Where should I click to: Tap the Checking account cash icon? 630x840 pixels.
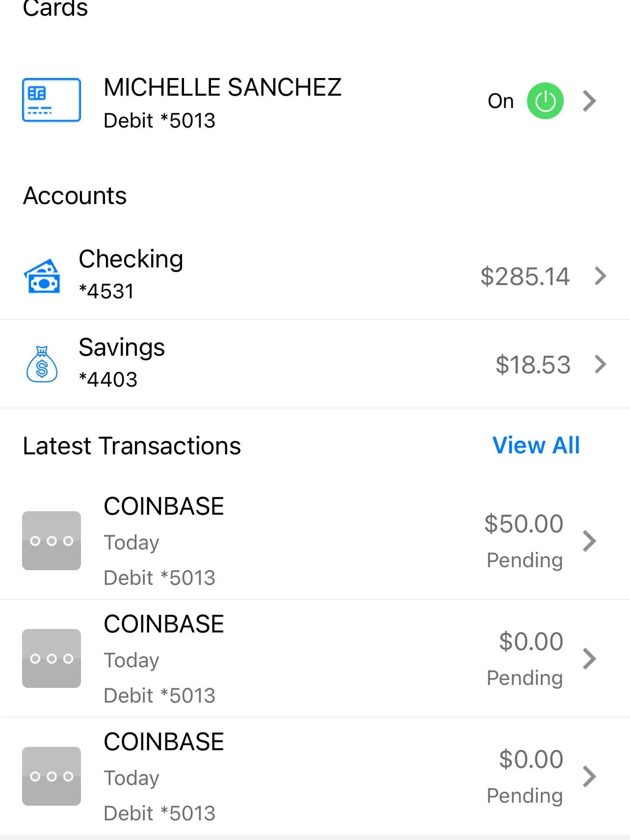coord(42,276)
